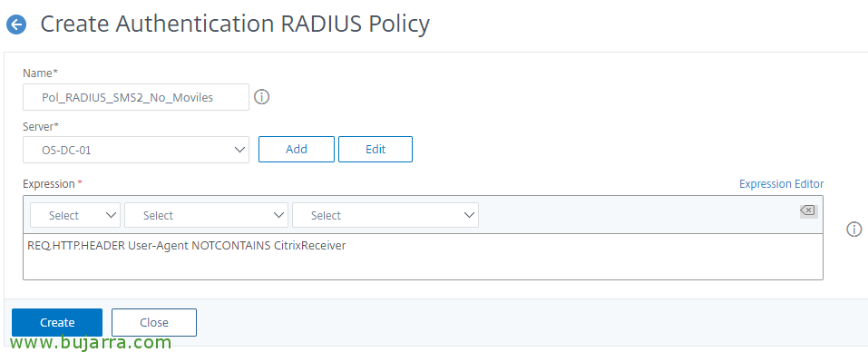Open the Expression Editor link

(781, 184)
